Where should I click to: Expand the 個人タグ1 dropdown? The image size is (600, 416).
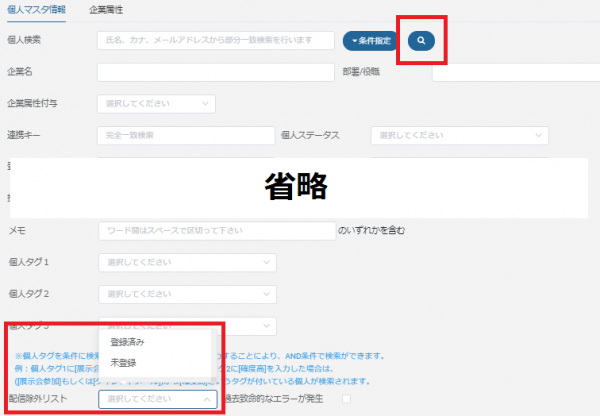(188, 263)
